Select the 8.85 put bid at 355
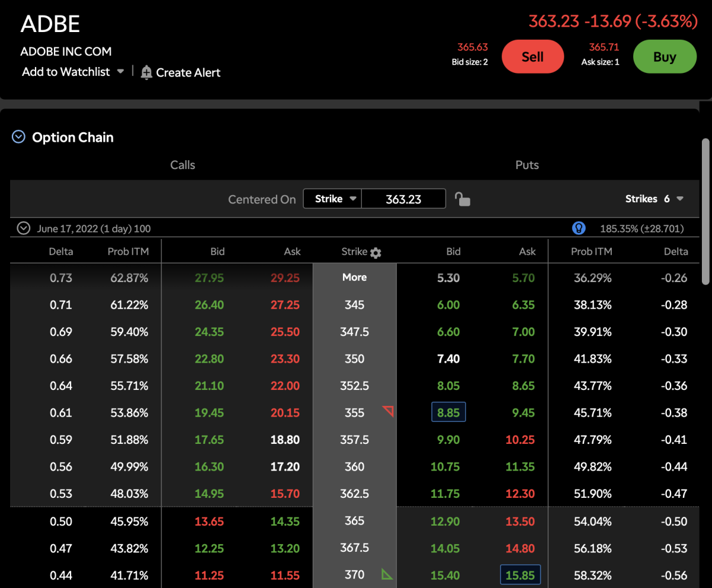The height and width of the screenshot is (588, 712). pyautogui.click(x=449, y=412)
